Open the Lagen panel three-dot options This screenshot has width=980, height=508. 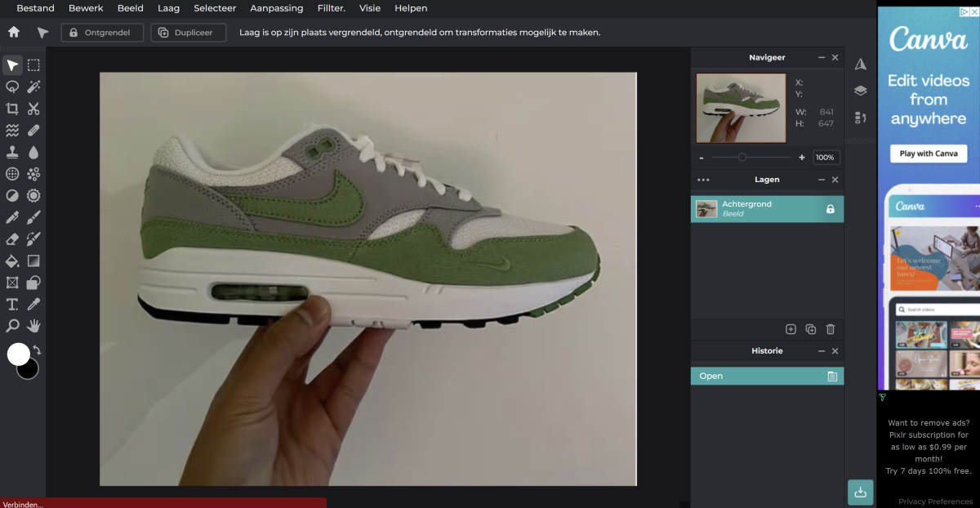click(x=703, y=180)
